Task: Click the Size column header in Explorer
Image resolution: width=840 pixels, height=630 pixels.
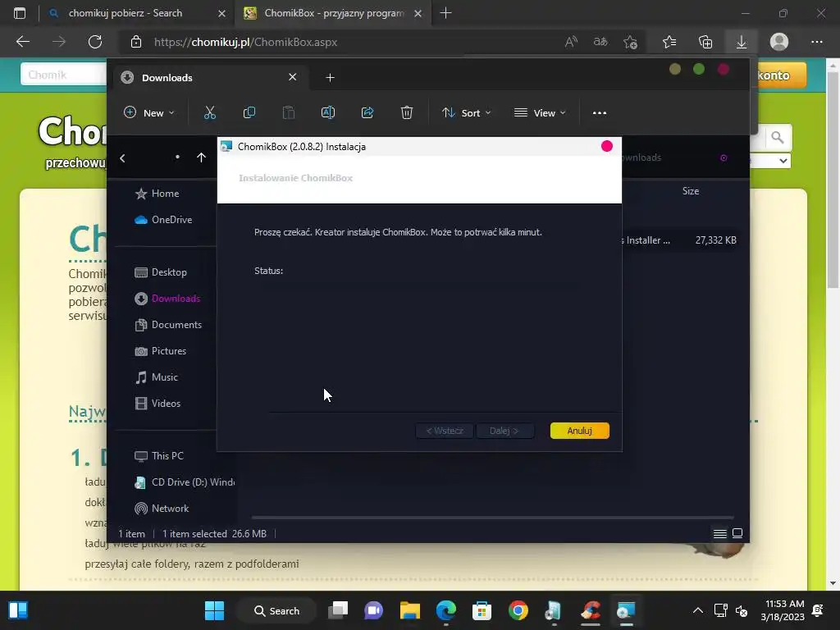Action: (x=691, y=190)
